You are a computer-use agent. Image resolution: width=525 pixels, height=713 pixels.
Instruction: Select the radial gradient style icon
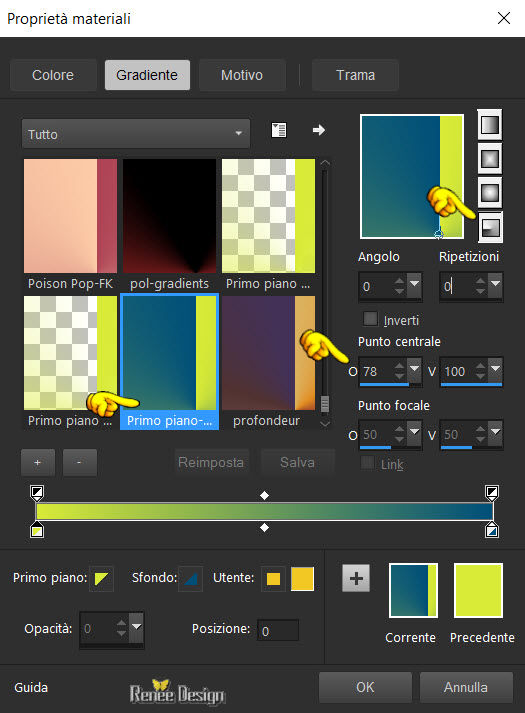[490, 227]
